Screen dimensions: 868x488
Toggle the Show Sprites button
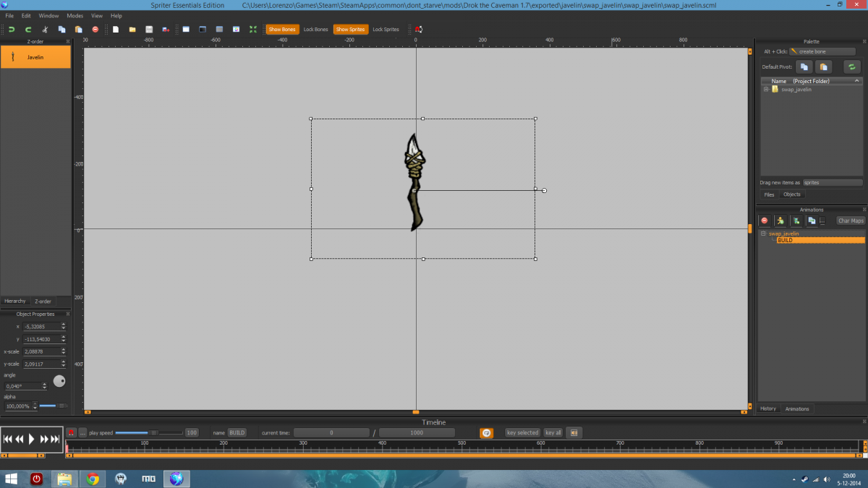(x=351, y=30)
